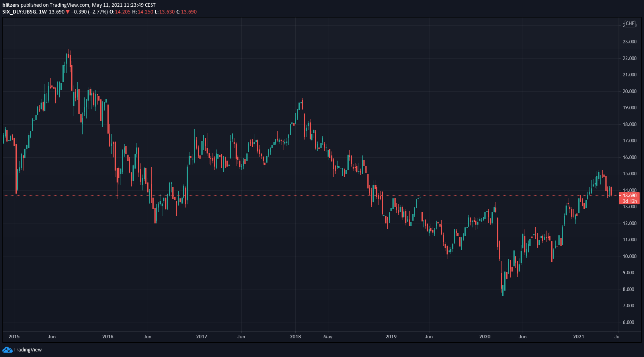Click the 3d 12h bar countdown label
Screen dimensions: 644x357
[x=630, y=201]
